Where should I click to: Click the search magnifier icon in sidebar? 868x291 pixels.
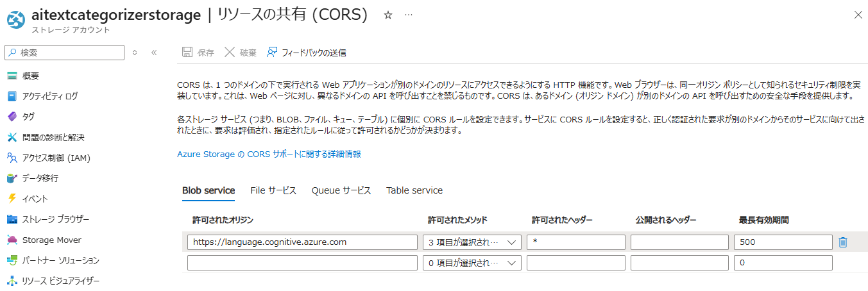click(x=13, y=53)
